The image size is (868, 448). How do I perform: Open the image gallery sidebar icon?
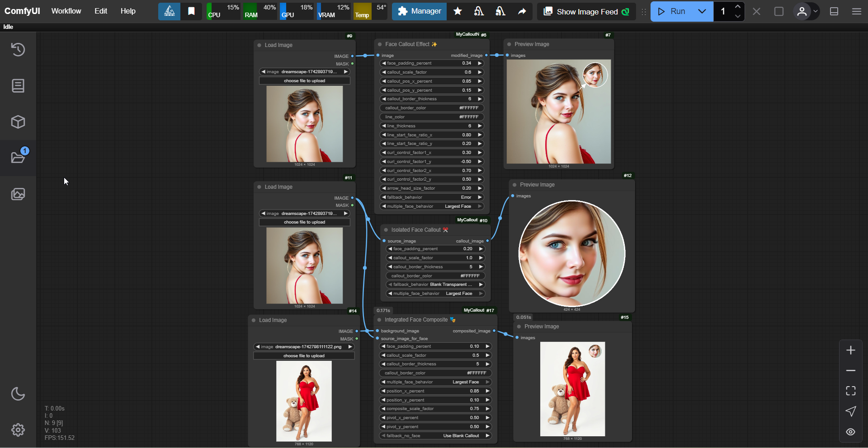[x=18, y=194]
